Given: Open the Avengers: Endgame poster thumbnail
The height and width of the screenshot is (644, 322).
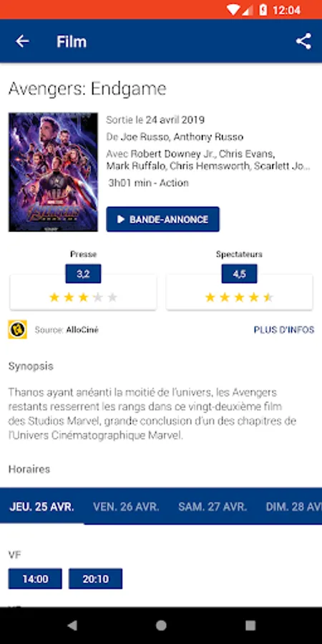Looking at the screenshot, I should tap(54, 172).
